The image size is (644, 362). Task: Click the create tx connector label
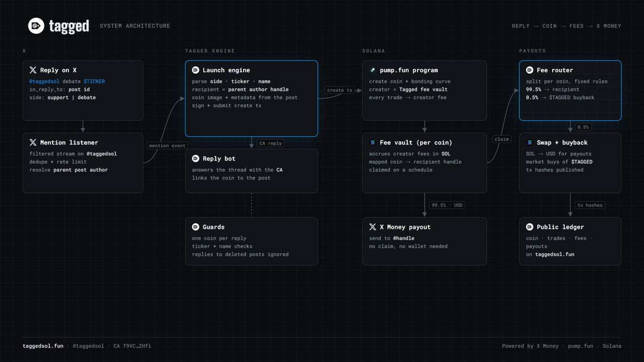[340, 90]
